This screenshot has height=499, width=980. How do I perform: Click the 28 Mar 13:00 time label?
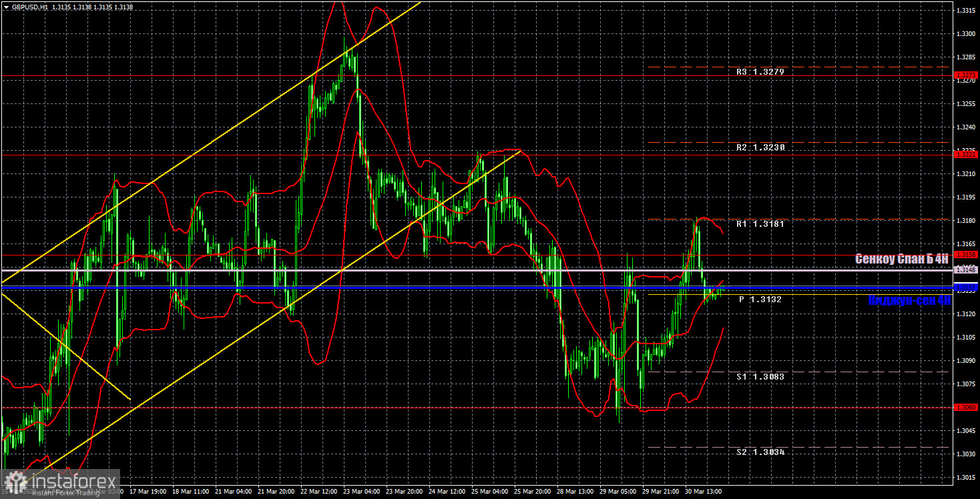click(x=575, y=492)
